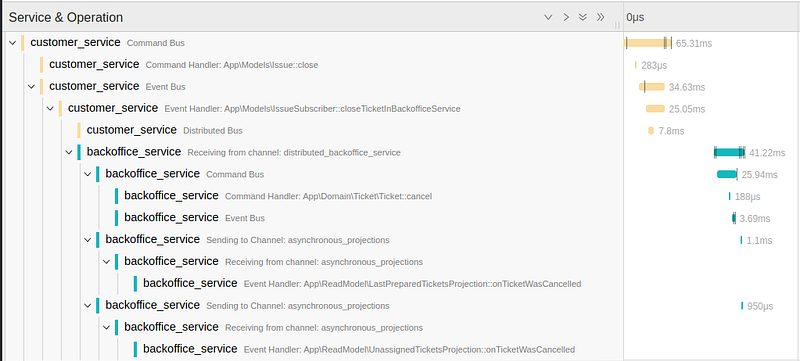Collapse the root customer_service Command Bus span

(x=13, y=43)
